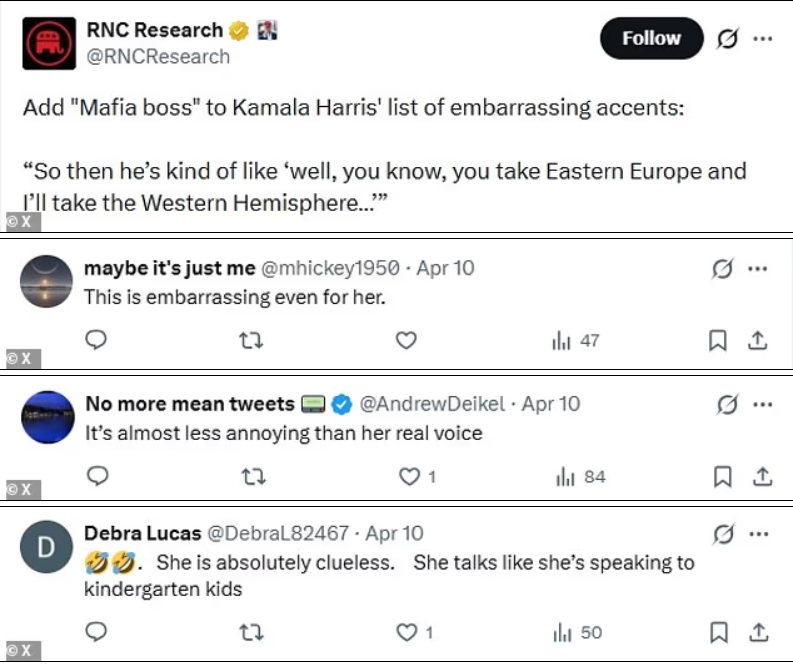View analytics showing 47 views

click(x=576, y=341)
